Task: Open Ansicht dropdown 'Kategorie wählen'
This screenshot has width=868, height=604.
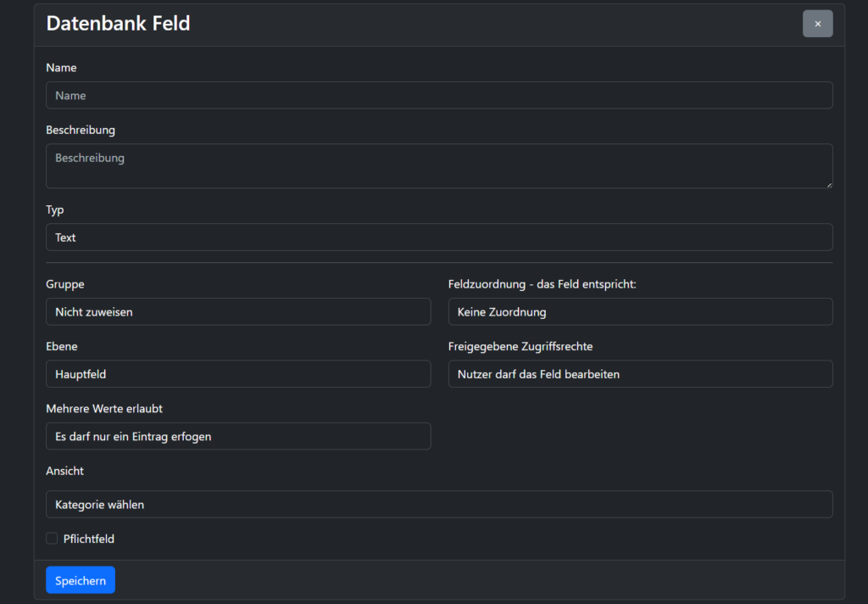Action: pos(438,505)
